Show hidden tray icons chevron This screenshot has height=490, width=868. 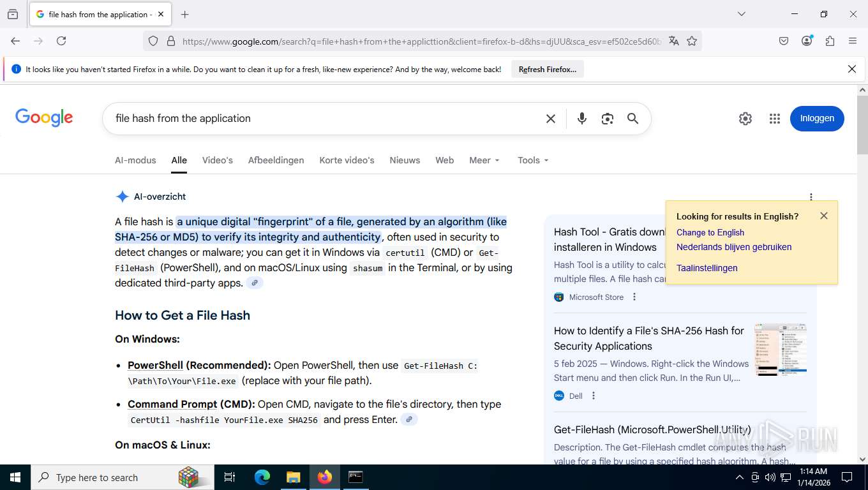tap(739, 477)
